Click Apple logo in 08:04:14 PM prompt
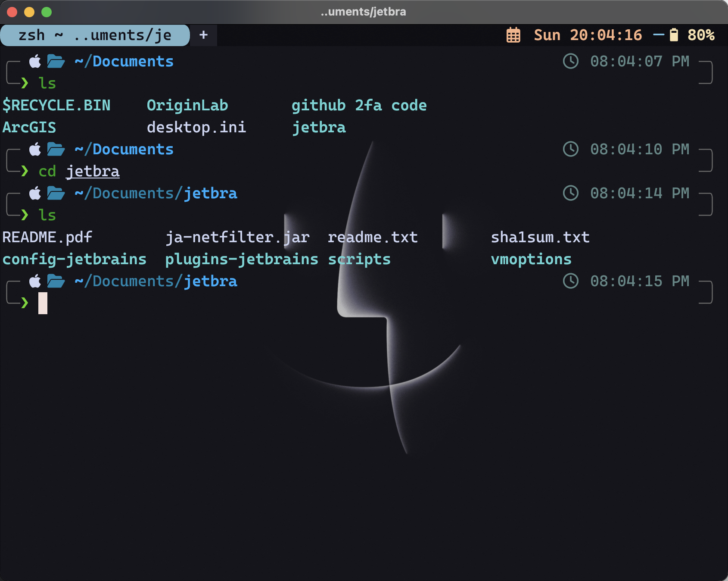Screen dimensions: 728x581 pos(35,193)
